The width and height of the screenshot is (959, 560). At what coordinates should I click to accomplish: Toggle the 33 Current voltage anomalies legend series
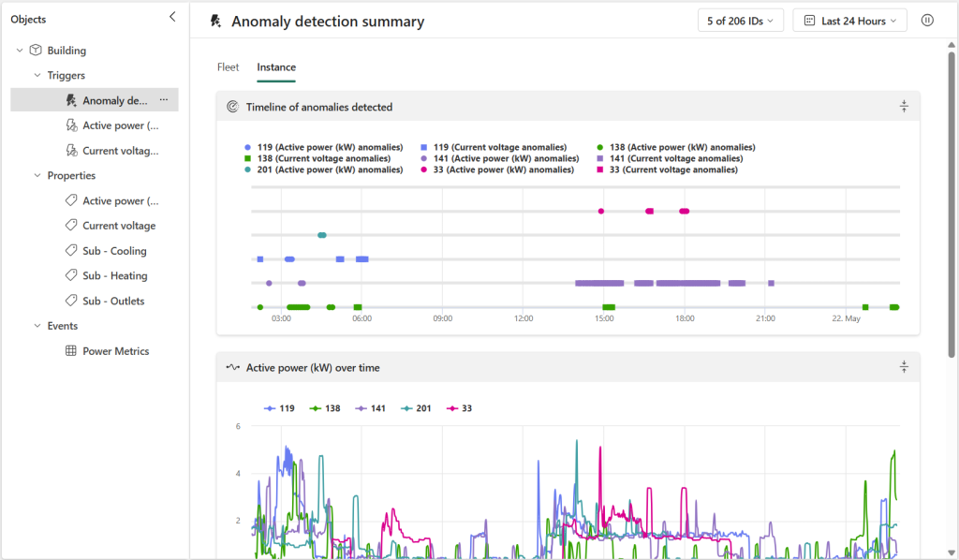(667, 169)
